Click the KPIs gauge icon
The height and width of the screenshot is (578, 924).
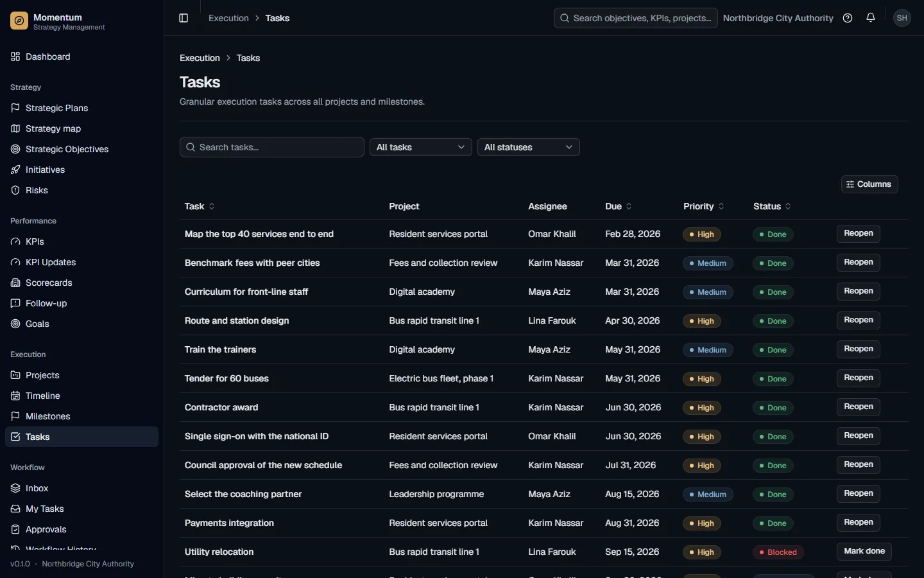pos(15,241)
